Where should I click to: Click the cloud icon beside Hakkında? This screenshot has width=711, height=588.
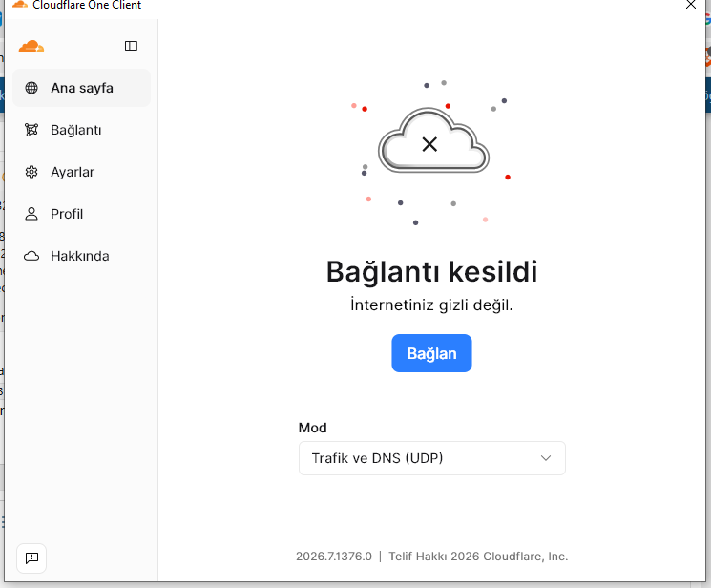(31, 256)
